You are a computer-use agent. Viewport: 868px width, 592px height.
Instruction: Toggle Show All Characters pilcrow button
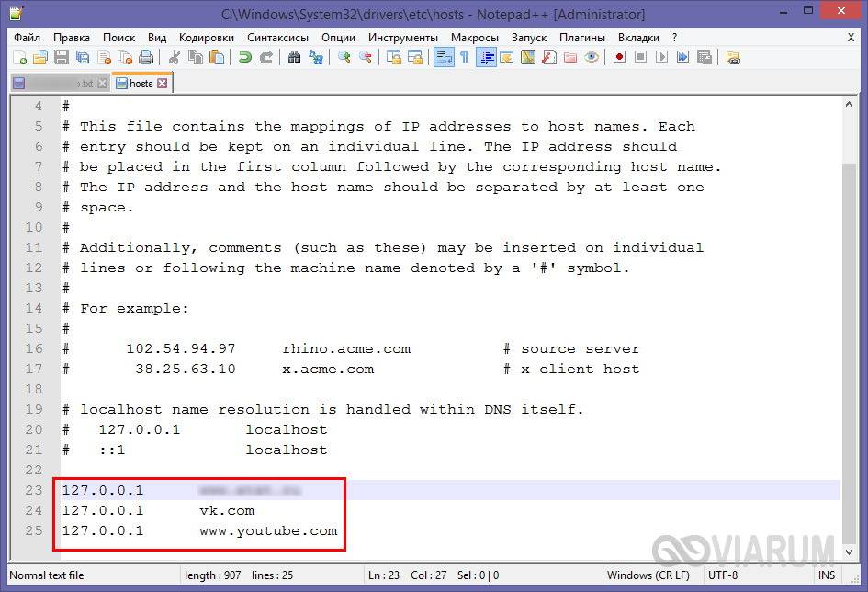click(464, 57)
